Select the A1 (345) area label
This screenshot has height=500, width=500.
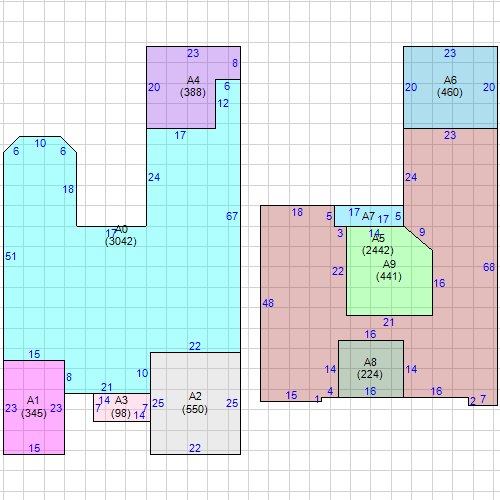tap(33, 407)
